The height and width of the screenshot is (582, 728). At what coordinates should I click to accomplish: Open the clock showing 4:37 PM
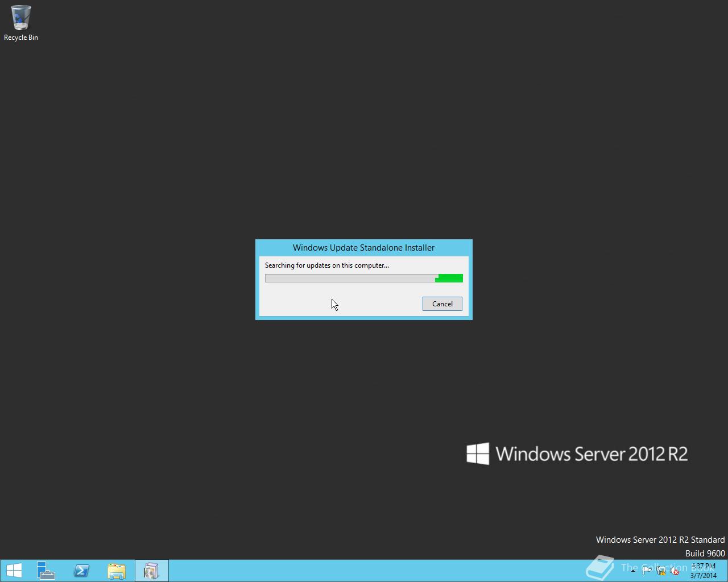(x=704, y=571)
